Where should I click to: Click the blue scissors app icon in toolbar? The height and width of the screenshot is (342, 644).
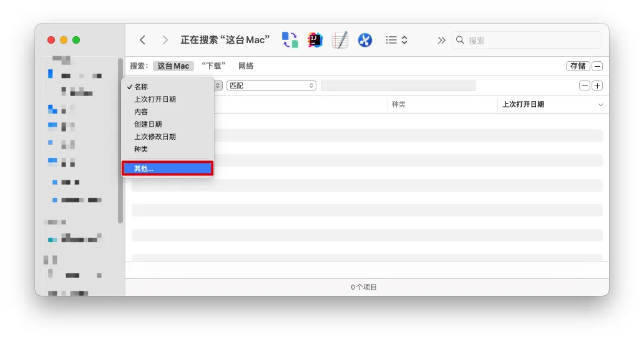(x=365, y=40)
